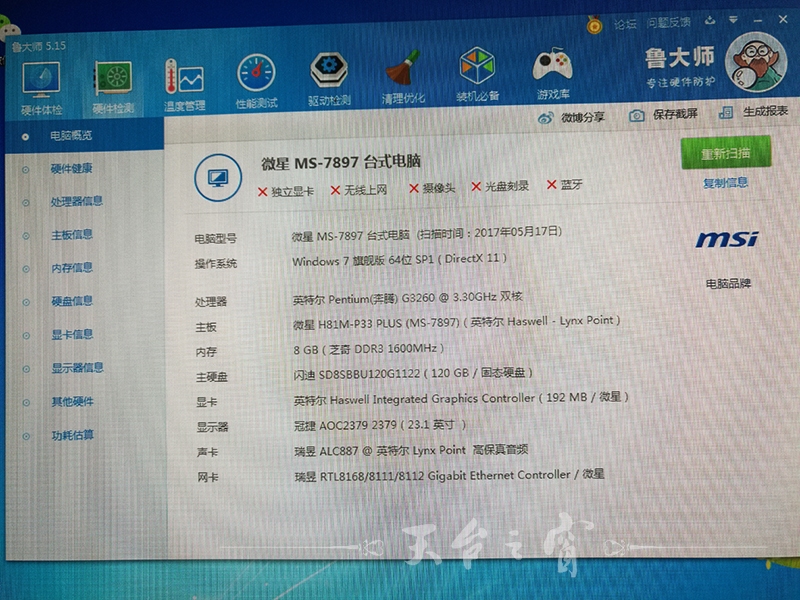The height and width of the screenshot is (600, 800).
Task: Click 摄像头 missing-feature indicator
Action: coord(432,188)
